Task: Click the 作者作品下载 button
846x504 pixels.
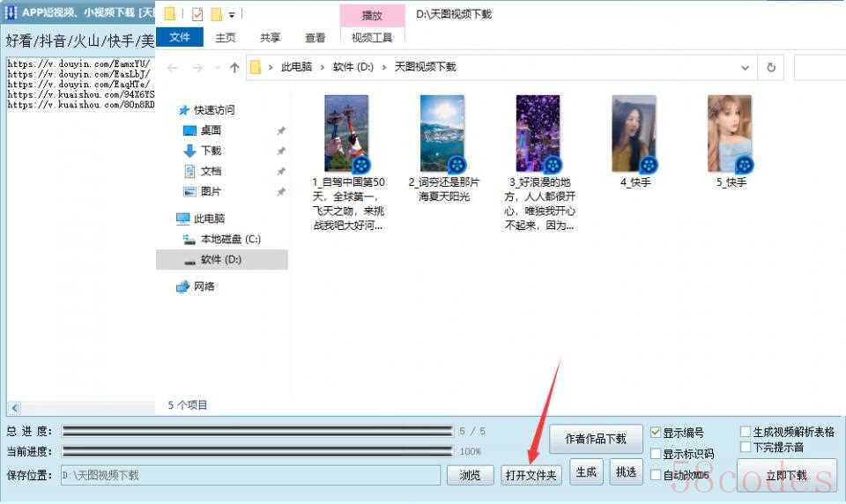Action: (x=596, y=440)
